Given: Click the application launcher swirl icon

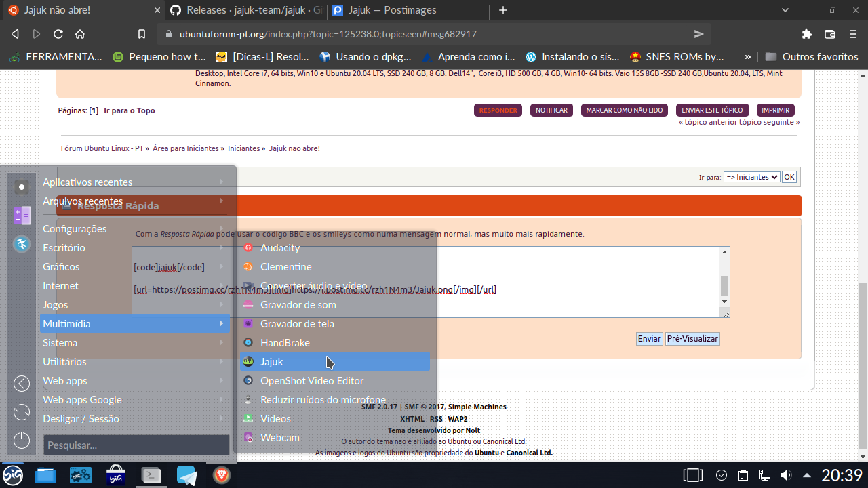Looking at the screenshot, I should tap(13, 476).
